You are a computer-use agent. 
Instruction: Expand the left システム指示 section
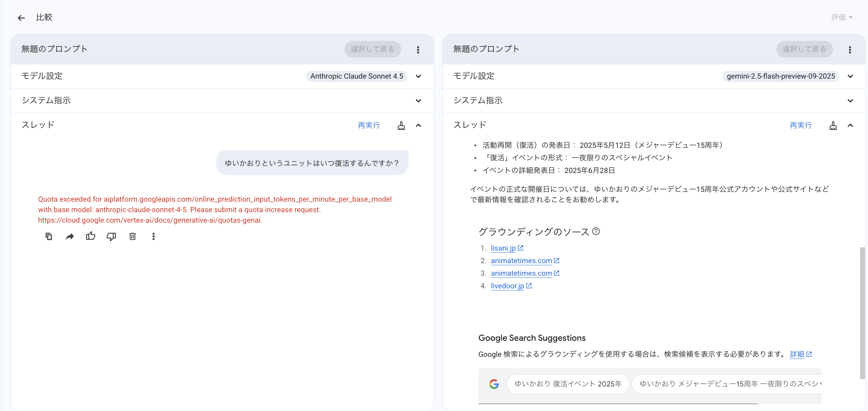[418, 101]
